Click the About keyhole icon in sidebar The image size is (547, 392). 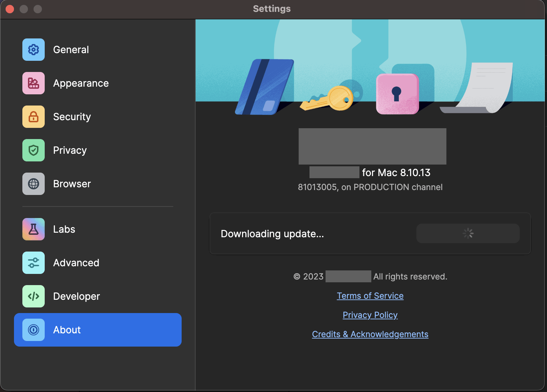pyautogui.click(x=33, y=330)
